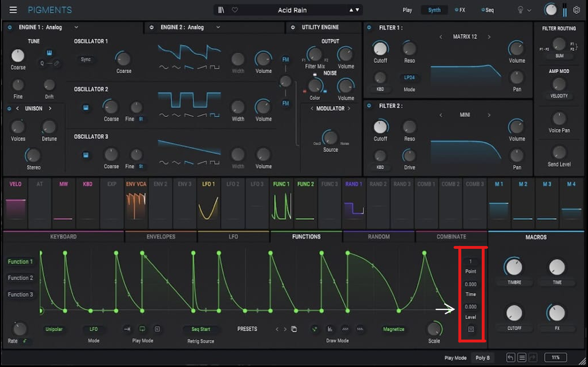This screenshot has width=588, height=367.
Task: Click the Unipolar button
Action: (x=54, y=329)
